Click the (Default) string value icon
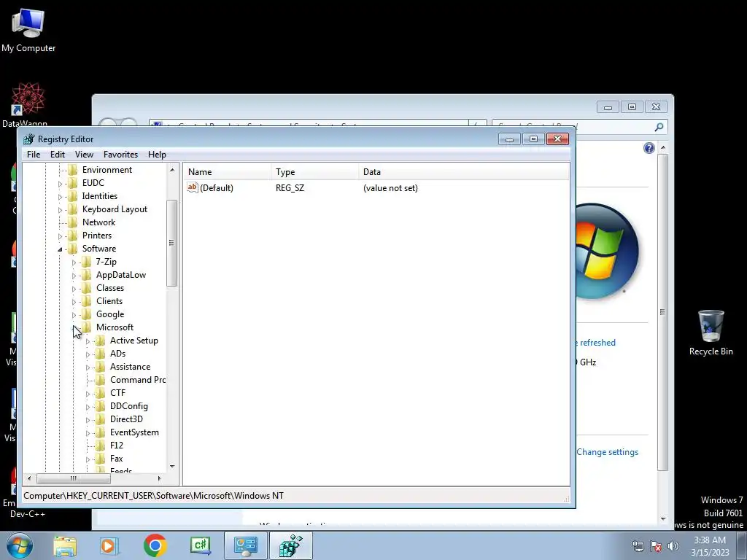 (192, 187)
